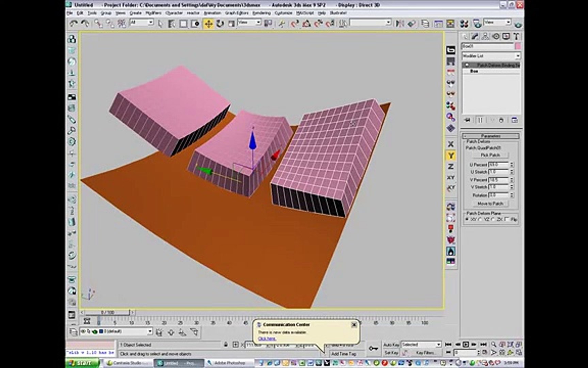The image size is (588, 368).
Task: Restrict transforms to the X axis
Action: [451, 144]
